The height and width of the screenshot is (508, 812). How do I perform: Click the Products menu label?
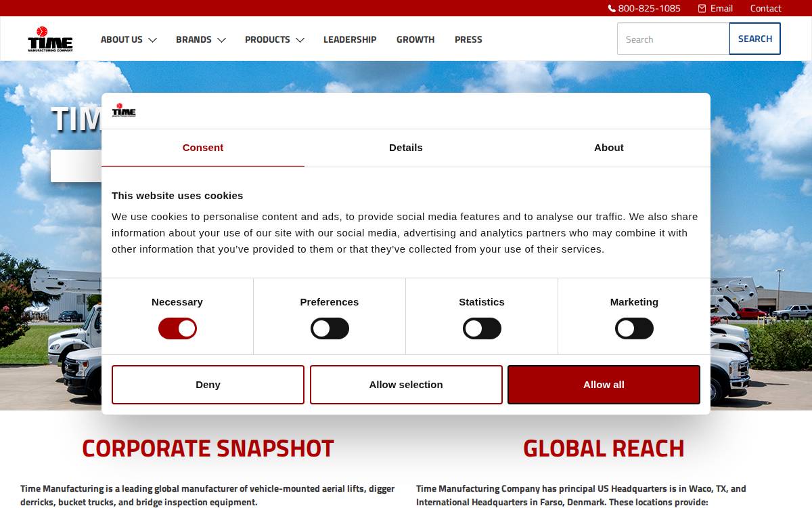(267, 39)
